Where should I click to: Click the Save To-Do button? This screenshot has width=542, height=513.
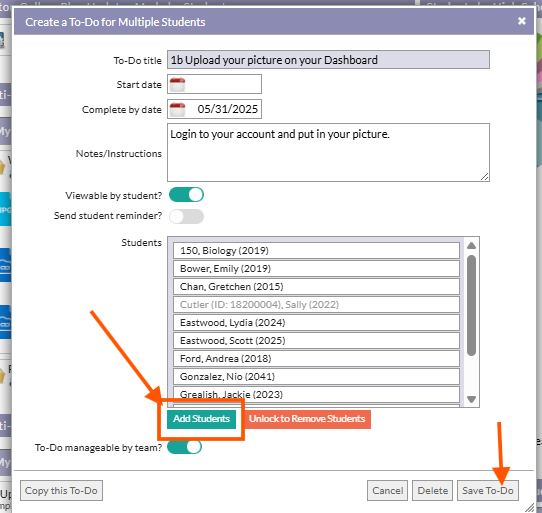tap(488, 490)
